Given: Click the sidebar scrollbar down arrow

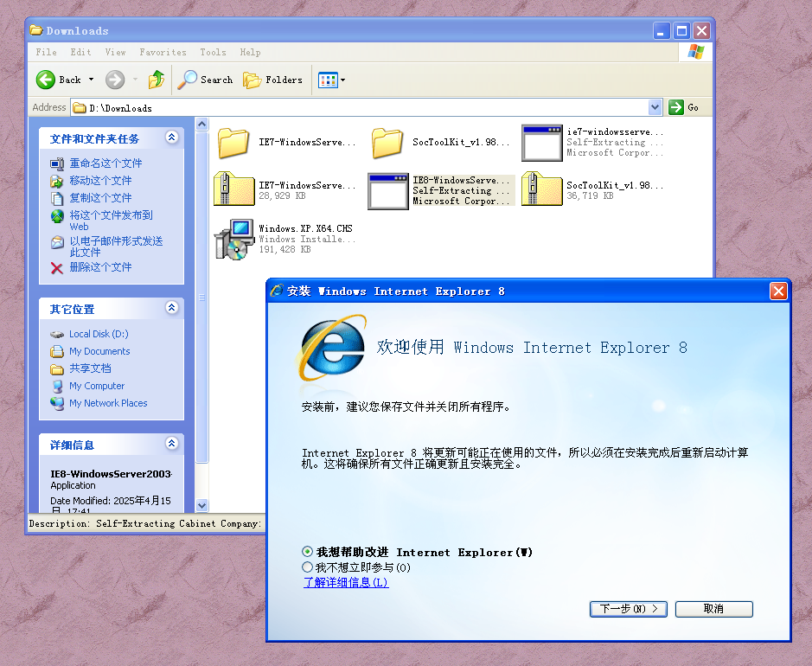Looking at the screenshot, I should [202, 505].
